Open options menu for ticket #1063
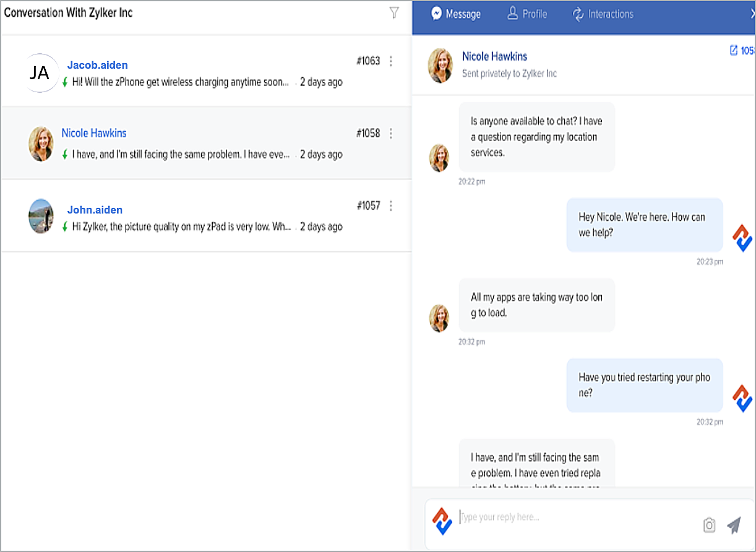 click(391, 61)
